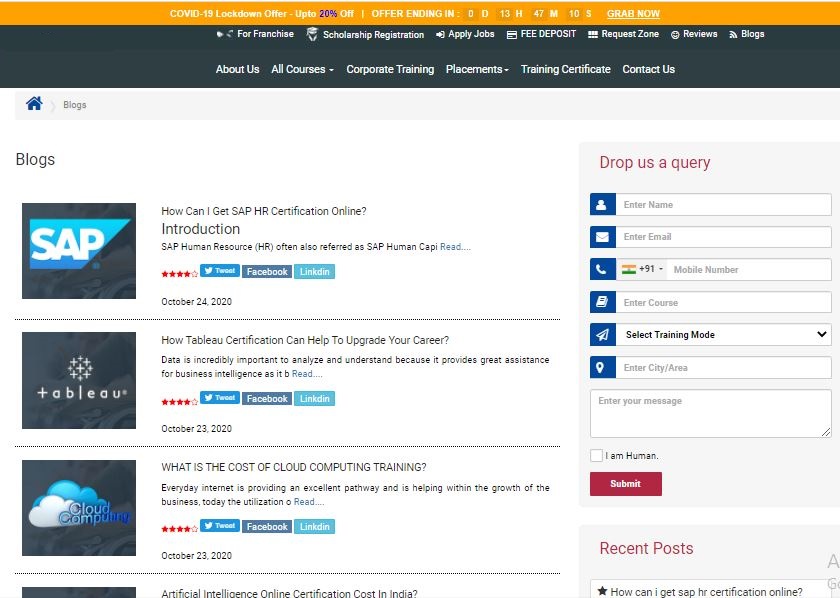
Task: Click the Enter Course field
Action: tap(724, 302)
